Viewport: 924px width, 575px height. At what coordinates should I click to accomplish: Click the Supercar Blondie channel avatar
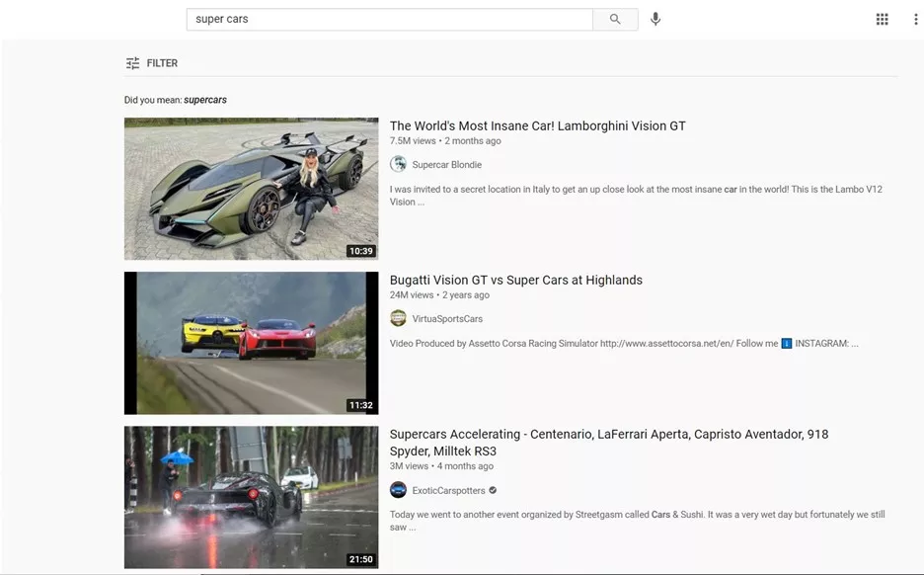[399, 164]
